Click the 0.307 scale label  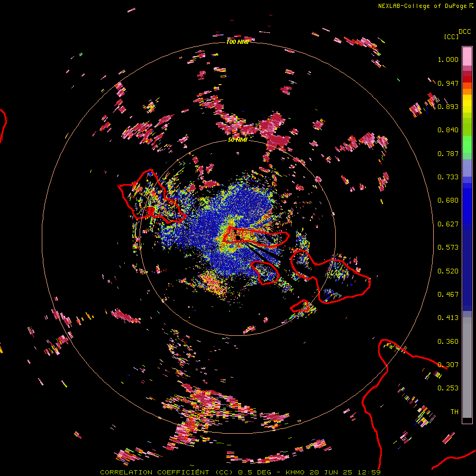coord(448,365)
